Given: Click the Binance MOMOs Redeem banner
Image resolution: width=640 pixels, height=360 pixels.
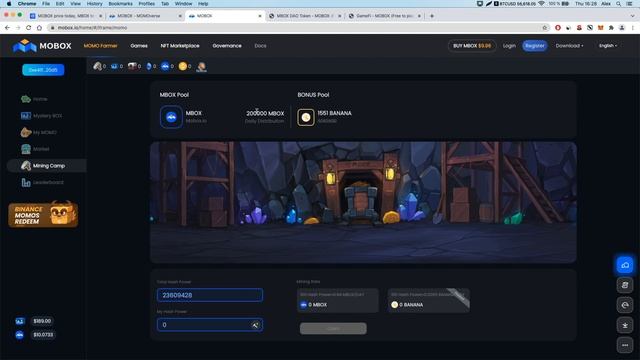Looking at the screenshot, I should pos(43,214).
